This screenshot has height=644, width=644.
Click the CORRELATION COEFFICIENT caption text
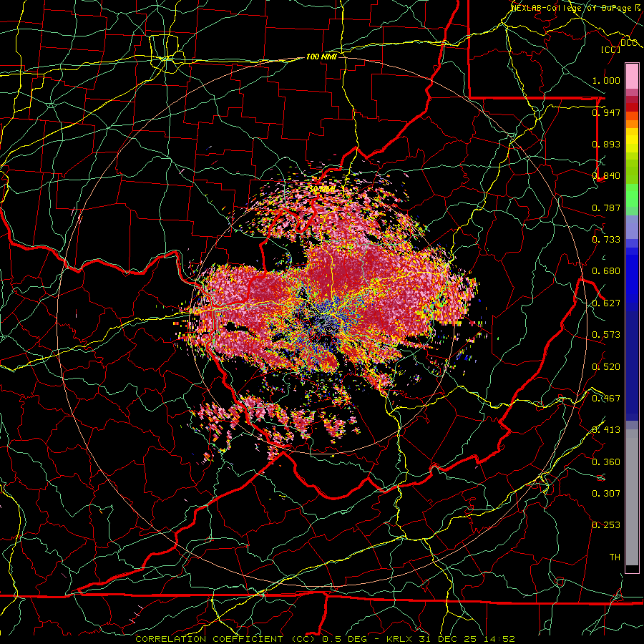209,639
